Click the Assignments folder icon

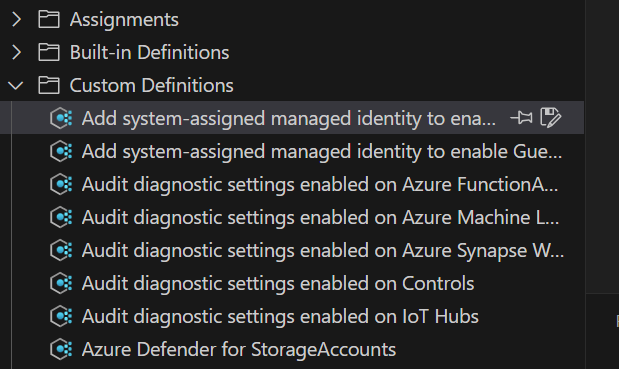coord(49,19)
